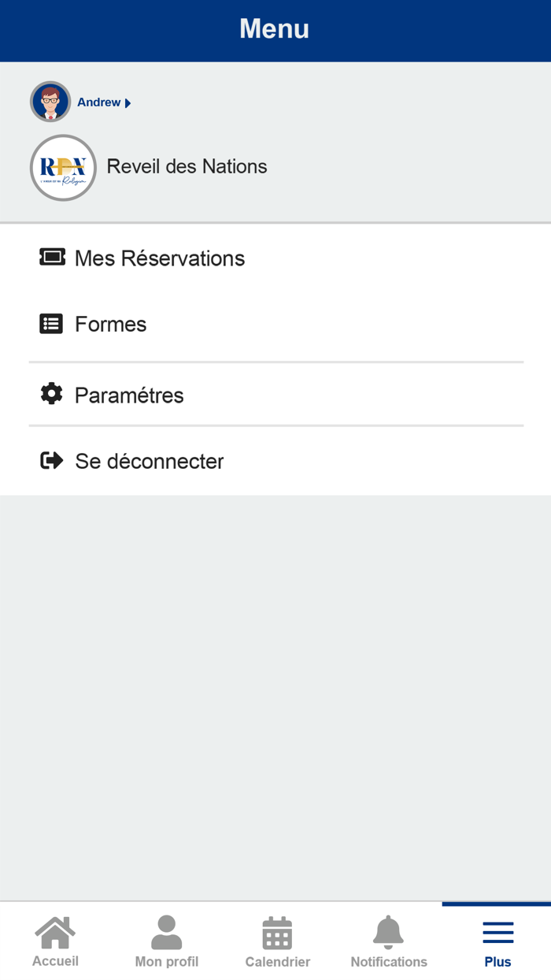Click the Plus hamburger menu icon

(497, 934)
